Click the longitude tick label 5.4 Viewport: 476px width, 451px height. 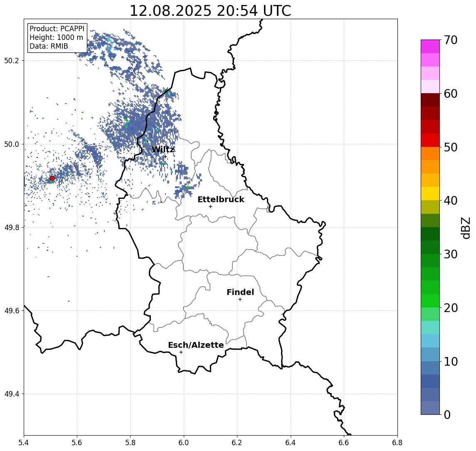(x=24, y=443)
